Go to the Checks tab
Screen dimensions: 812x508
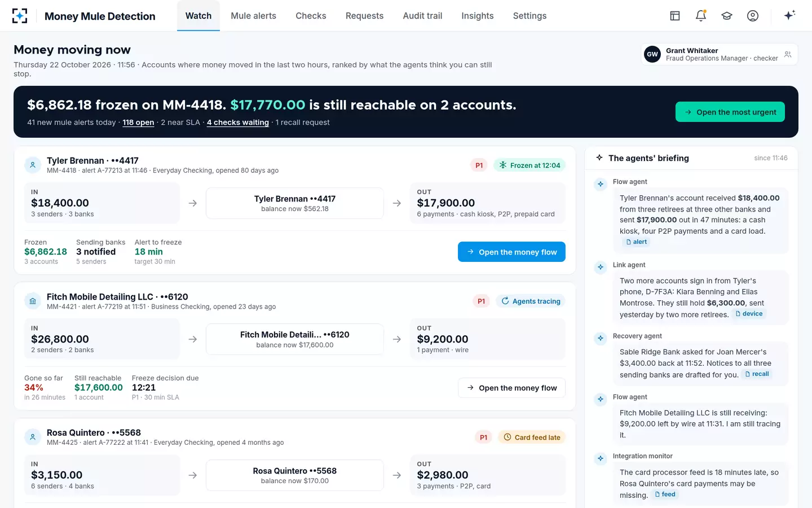coord(311,16)
